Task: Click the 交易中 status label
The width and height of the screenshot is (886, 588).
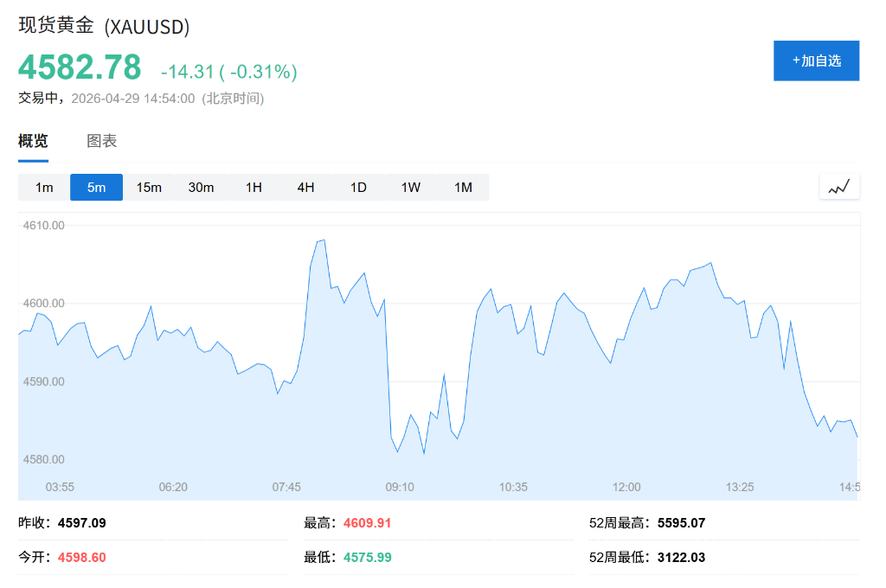Action: (38, 99)
